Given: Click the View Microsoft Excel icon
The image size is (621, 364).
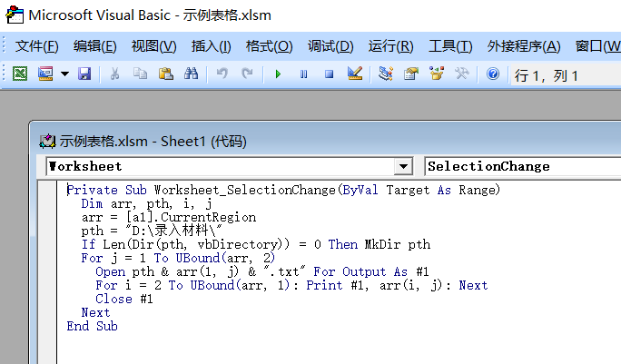Looking at the screenshot, I should pos(19,74).
